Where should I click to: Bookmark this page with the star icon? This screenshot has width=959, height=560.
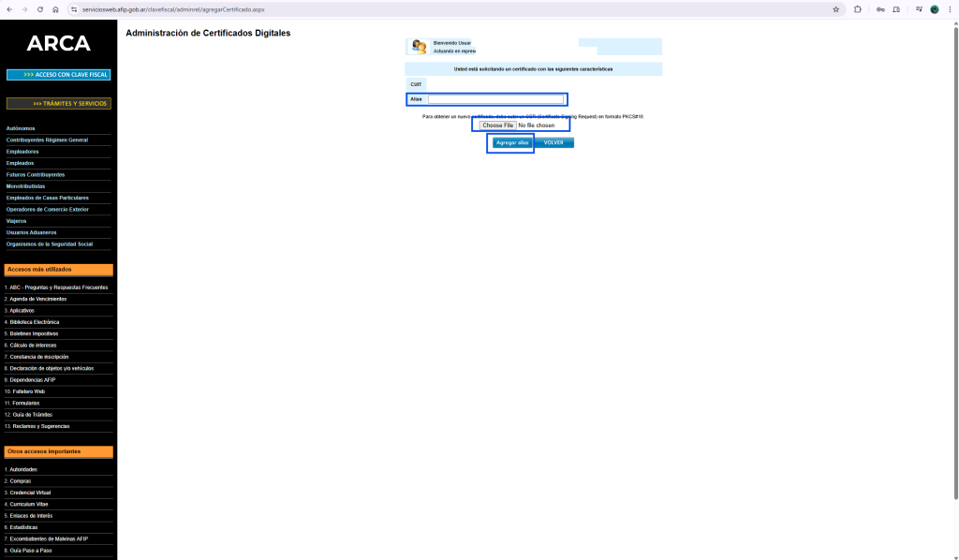pos(836,9)
